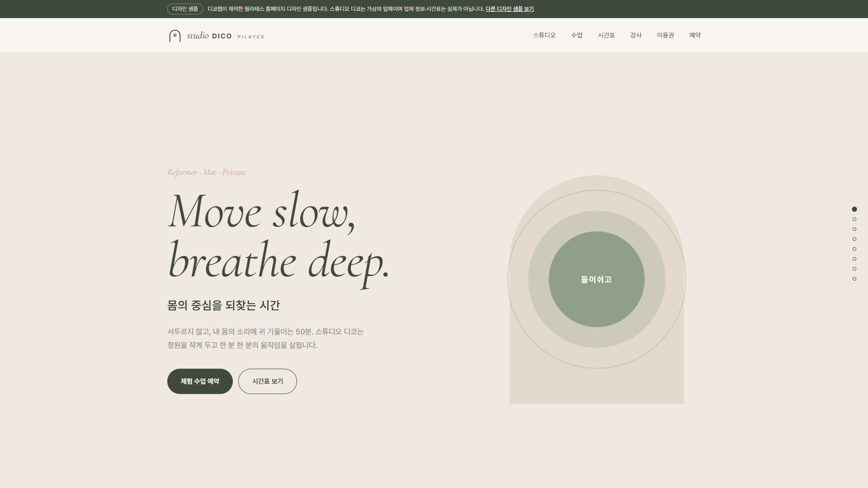The width and height of the screenshot is (868, 488).
Task: Jump to the third section dot
Action: pos(854,229)
